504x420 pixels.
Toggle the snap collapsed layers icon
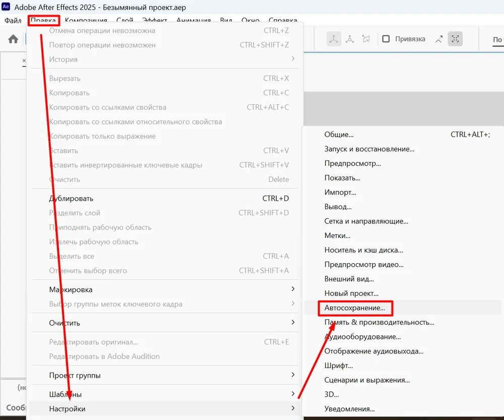click(455, 39)
